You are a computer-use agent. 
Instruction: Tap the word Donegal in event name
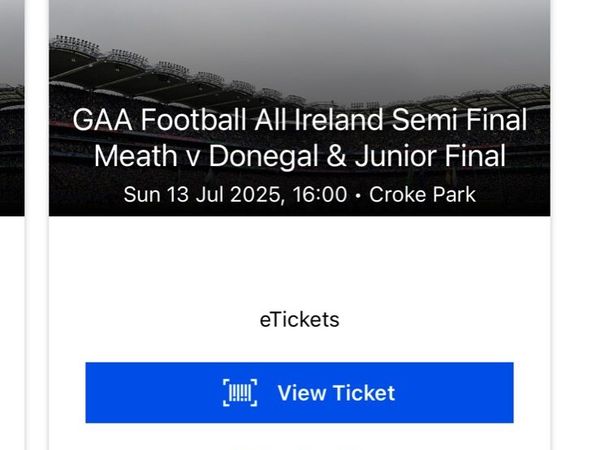pyautogui.click(x=265, y=157)
